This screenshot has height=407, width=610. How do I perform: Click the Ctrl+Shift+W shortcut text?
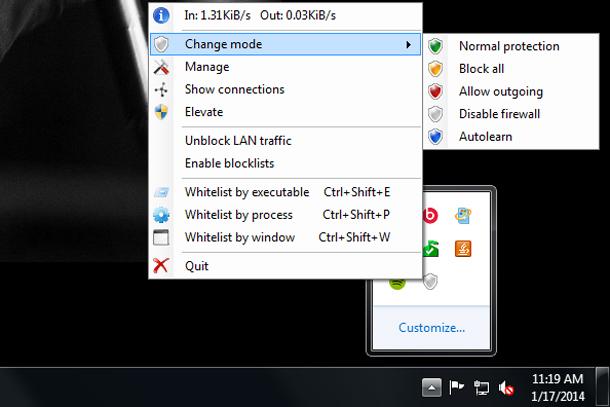(354, 237)
